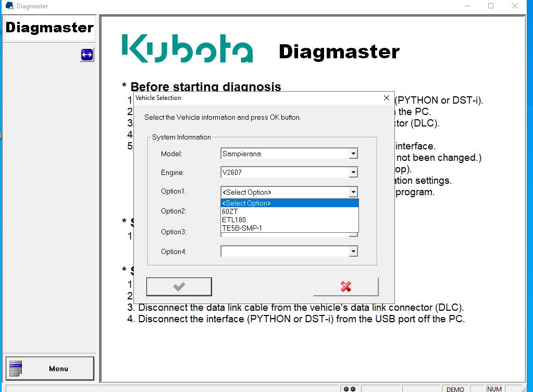The height and width of the screenshot is (392, 533).
Task: Collapse the Option1 dropdown arrow
Action: (354, 192)
